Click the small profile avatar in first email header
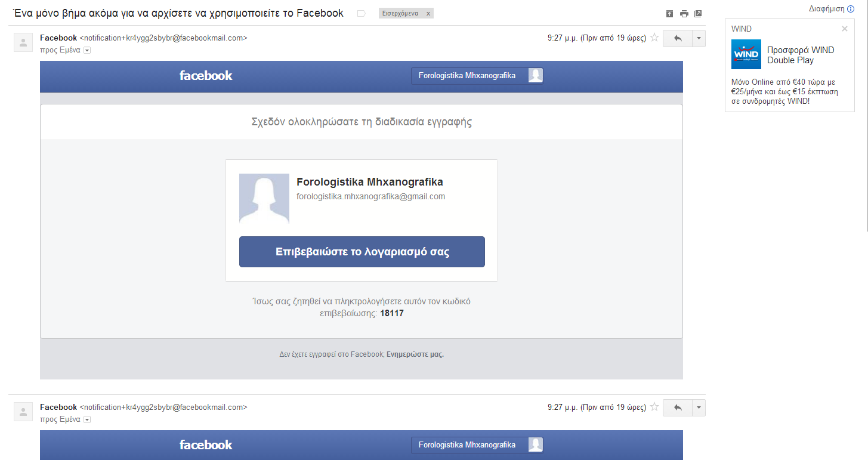868x460 pixels. point(536,76)
